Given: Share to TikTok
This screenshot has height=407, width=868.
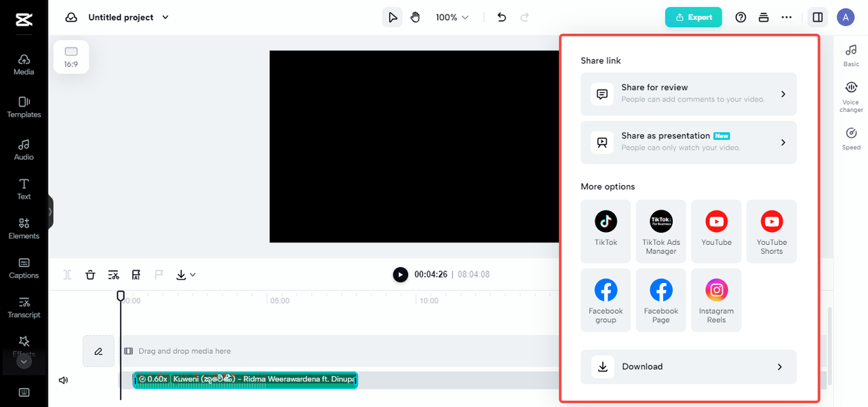Looking at the screenshot, I should click(x=606, y=231).
